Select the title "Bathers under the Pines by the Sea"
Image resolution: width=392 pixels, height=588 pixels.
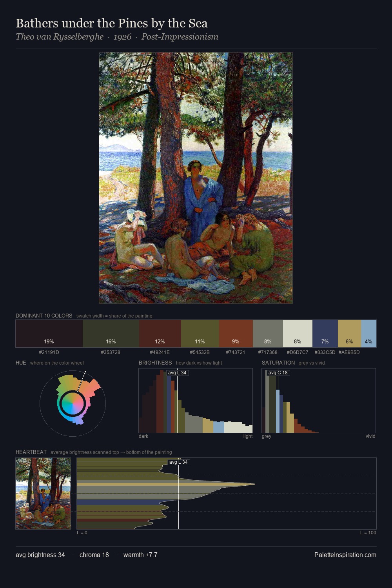pos(112,24)
